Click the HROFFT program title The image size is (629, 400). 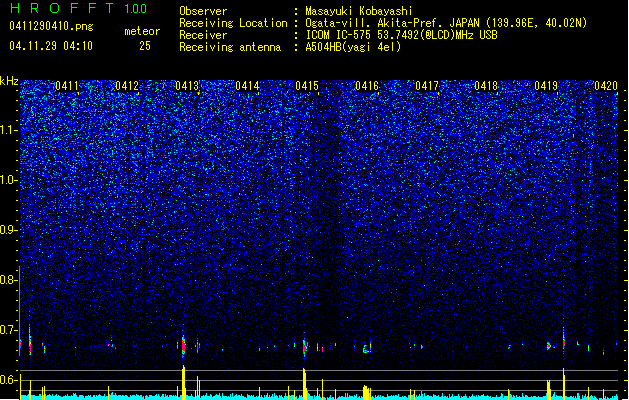pos(62,8)
